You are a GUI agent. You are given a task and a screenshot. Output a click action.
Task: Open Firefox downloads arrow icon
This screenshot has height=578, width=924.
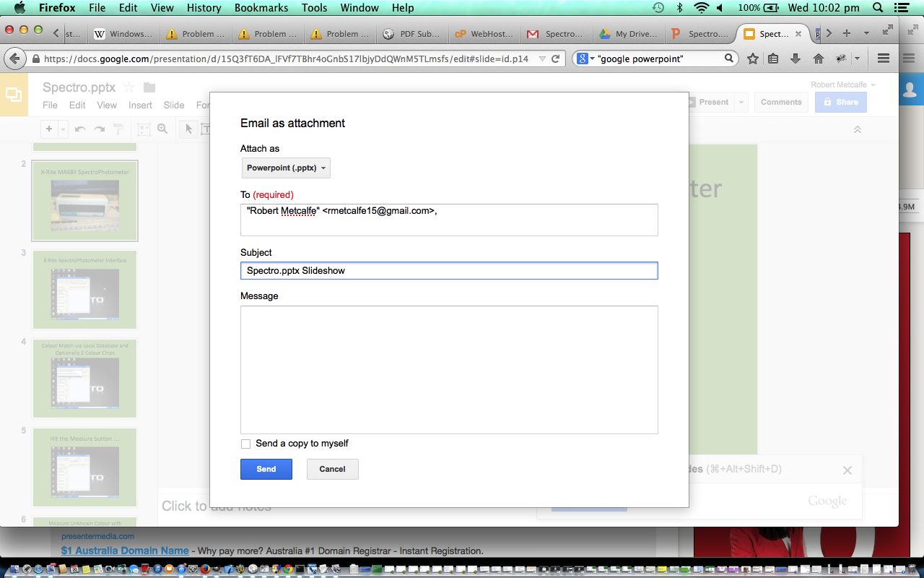[796, 59]
